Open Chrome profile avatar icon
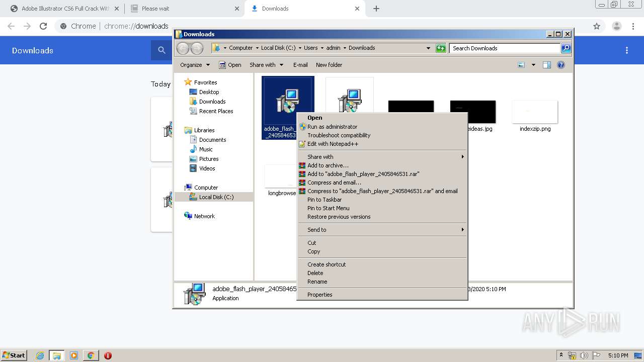Viewport: 644px width, 362px height. [616, 26]
